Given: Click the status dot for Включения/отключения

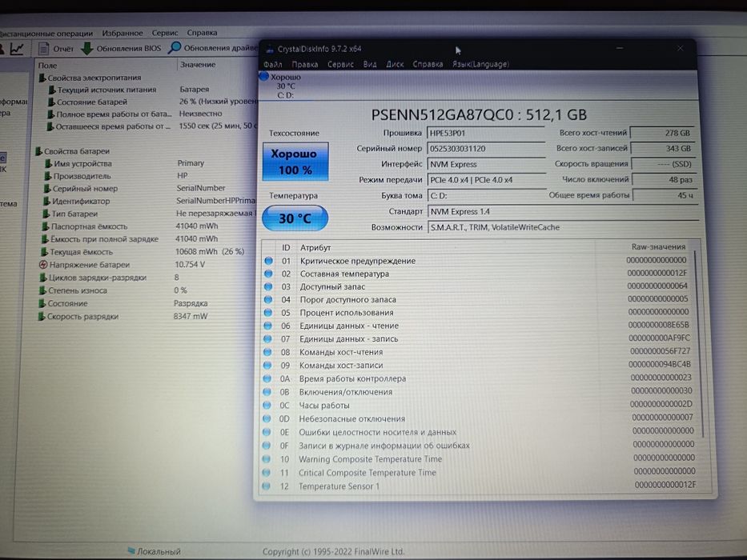Looking at the screenshot, I should [x=267, y=392].
